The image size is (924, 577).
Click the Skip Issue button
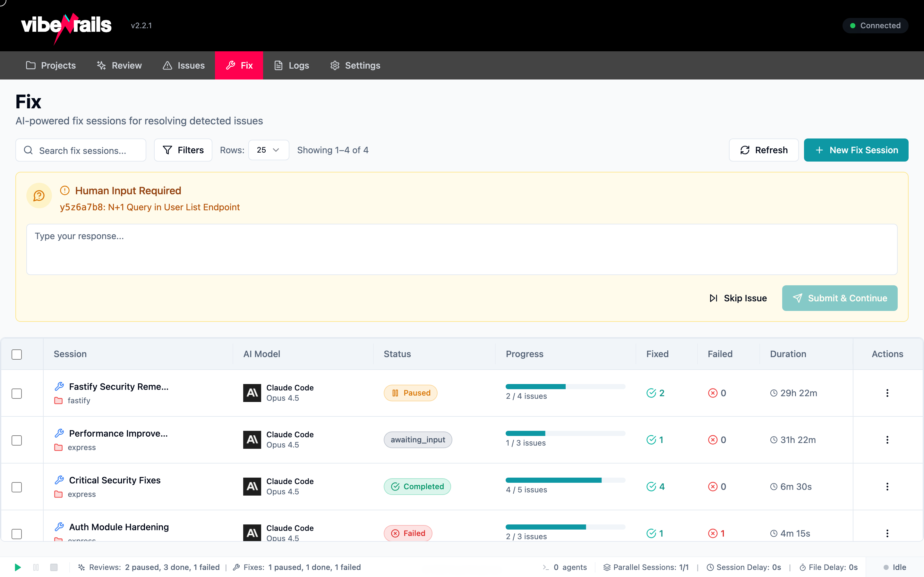point(738,298)
